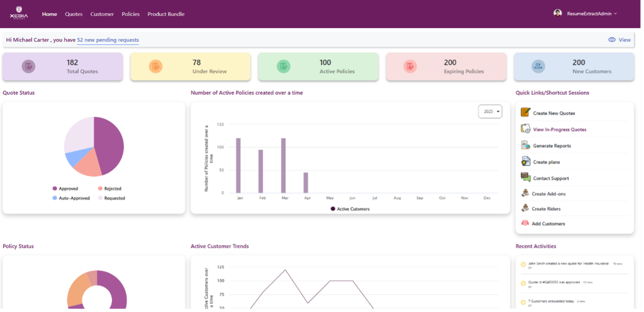Select the 182 Total Quotes value

tap(72, 62)
